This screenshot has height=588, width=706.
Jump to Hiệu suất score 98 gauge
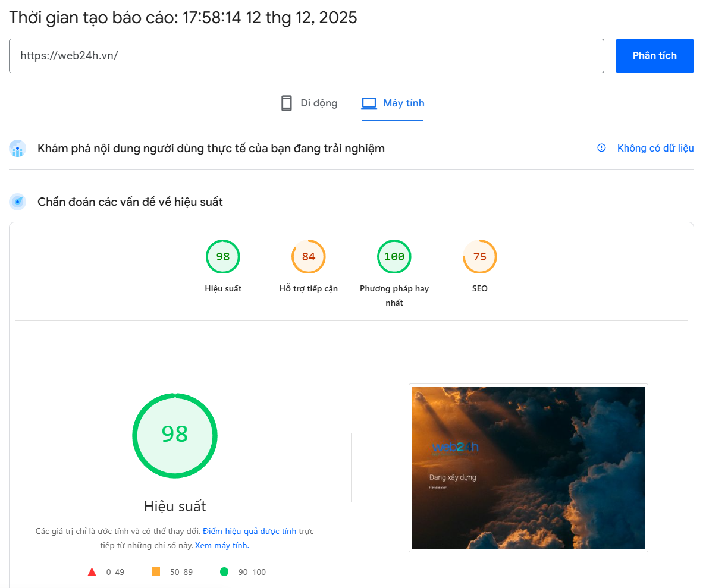point(223,257)
